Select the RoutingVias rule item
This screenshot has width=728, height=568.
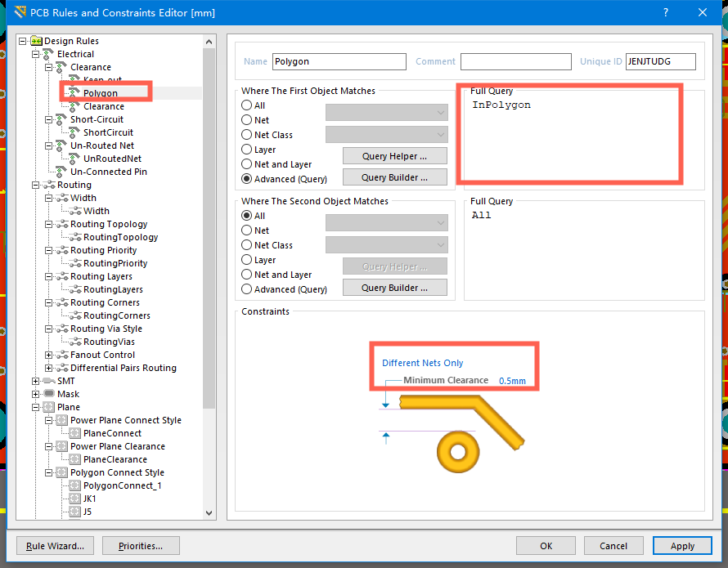click(x=109, y=342)
